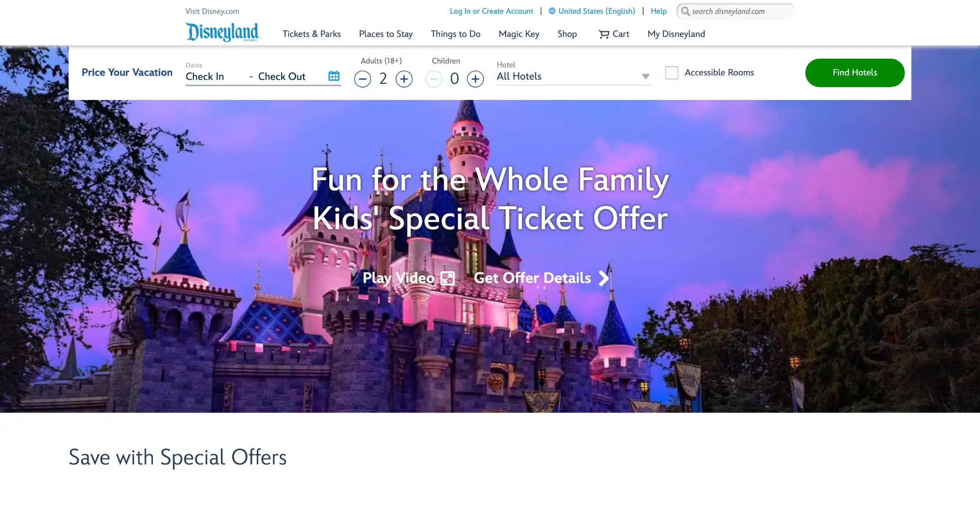Open the My Disneyland menu
The image size is (980, 525).
[x=676, y=34]
